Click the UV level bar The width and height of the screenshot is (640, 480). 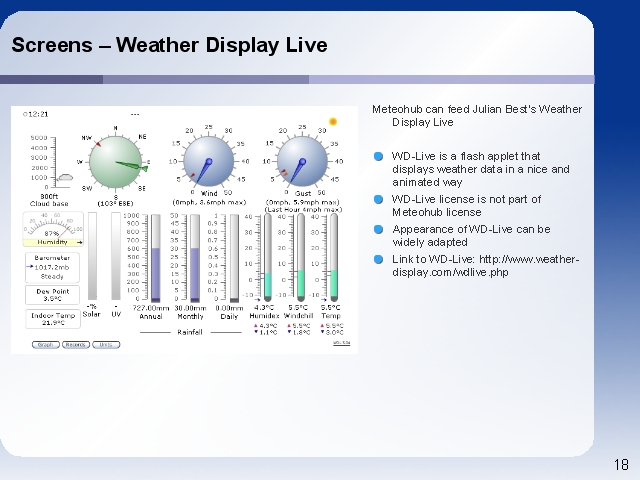click(116, 256)
